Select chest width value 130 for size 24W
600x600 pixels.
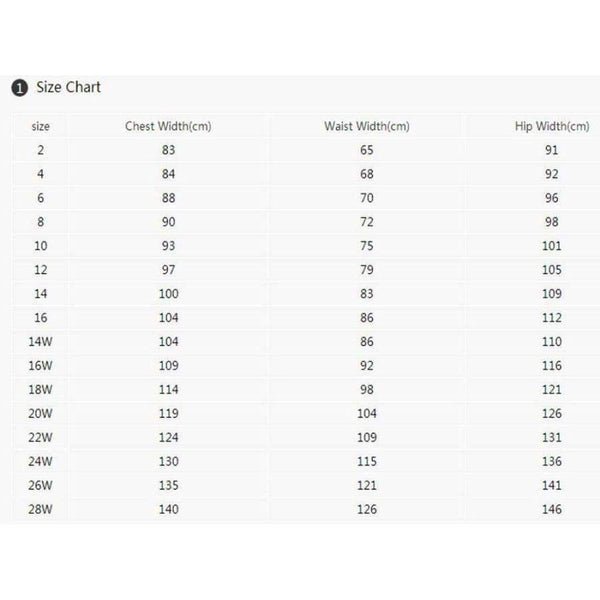click(167, 461)
